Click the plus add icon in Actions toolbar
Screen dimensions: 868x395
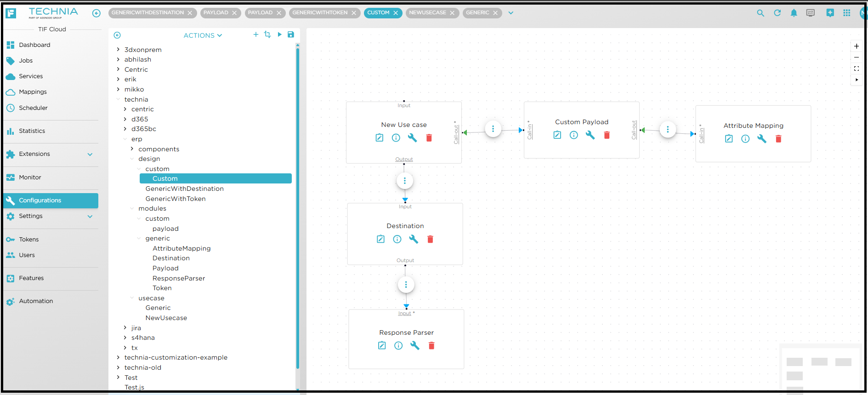coord(256,34)
